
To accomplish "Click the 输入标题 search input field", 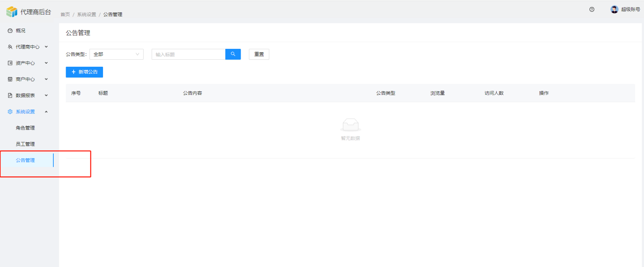I will click(x=188, y=54).
